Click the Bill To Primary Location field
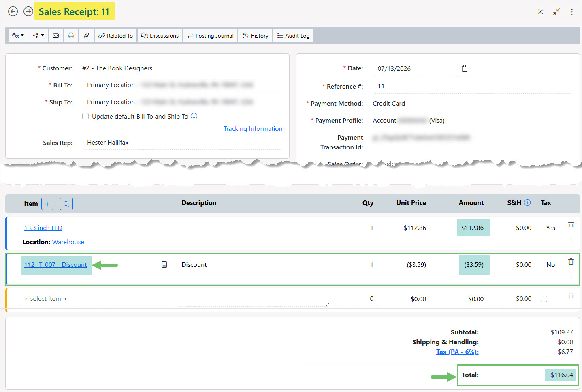The width and height of the screenshot is (582, 392). tap(182, 85)
